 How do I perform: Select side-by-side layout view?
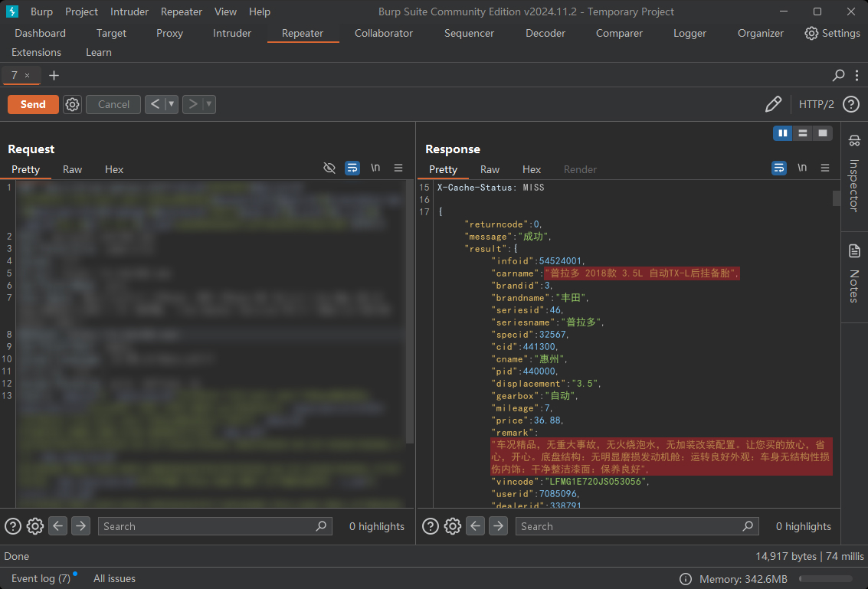pyautogui.click(x=783, y=133)
